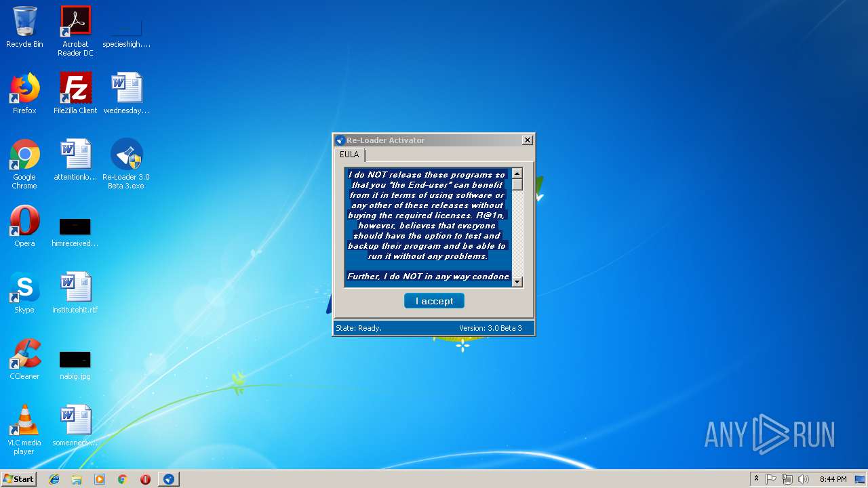
Task: Select the nabig.jpg image file
Action: tap(75, 365)
